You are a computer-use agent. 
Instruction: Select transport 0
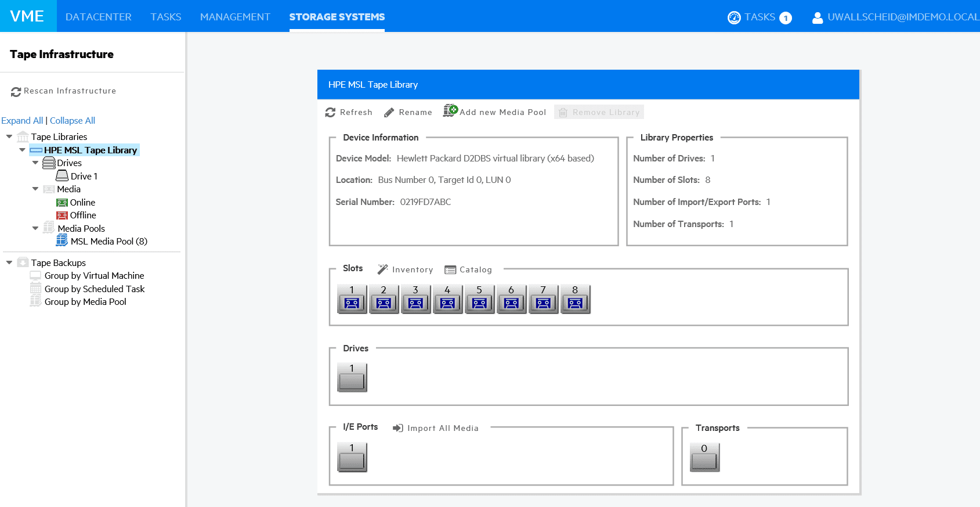(x=705, y=457)
